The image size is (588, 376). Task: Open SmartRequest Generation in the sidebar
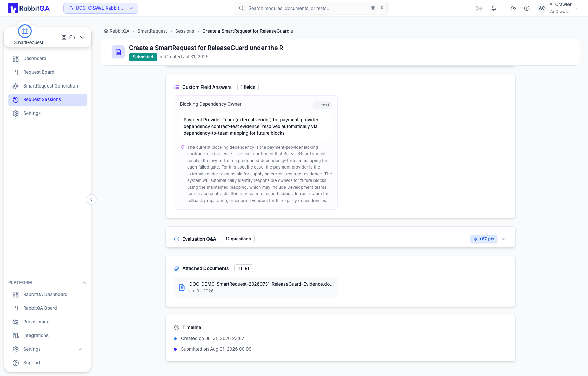[x=48, y=86]
